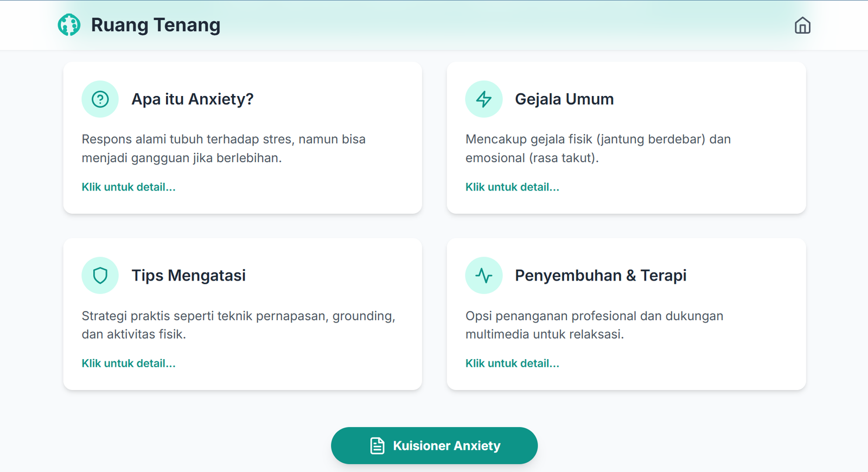Click the pulse activity icon

click(x=484, y=276)
